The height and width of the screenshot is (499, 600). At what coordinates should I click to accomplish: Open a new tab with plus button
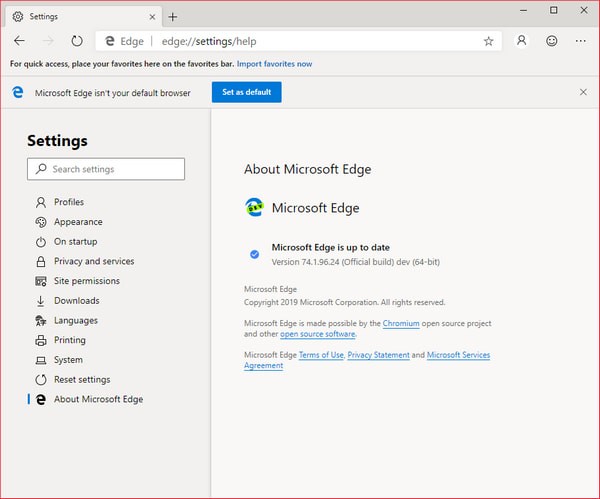173,17
